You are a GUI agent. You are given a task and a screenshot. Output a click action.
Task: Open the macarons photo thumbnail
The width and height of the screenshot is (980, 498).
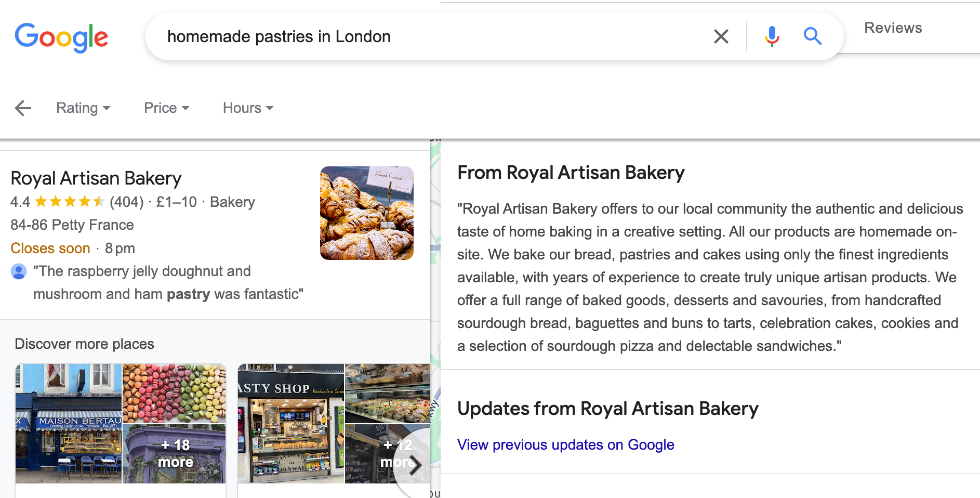tap(174, 394)
